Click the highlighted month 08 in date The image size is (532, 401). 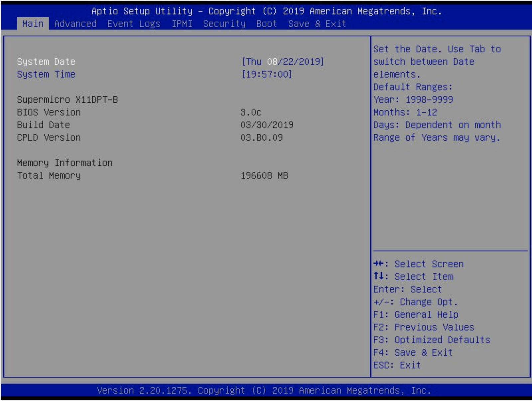coord(272,62)
